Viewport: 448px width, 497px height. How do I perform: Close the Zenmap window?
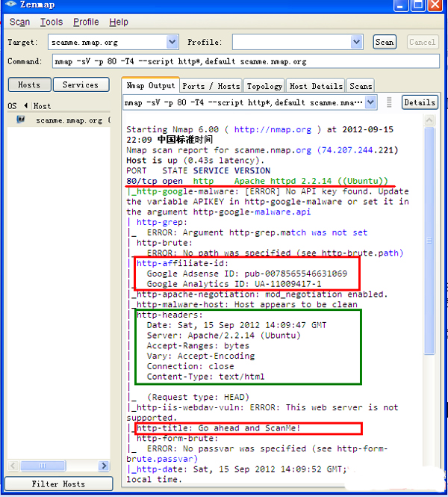tap(435, 5)
